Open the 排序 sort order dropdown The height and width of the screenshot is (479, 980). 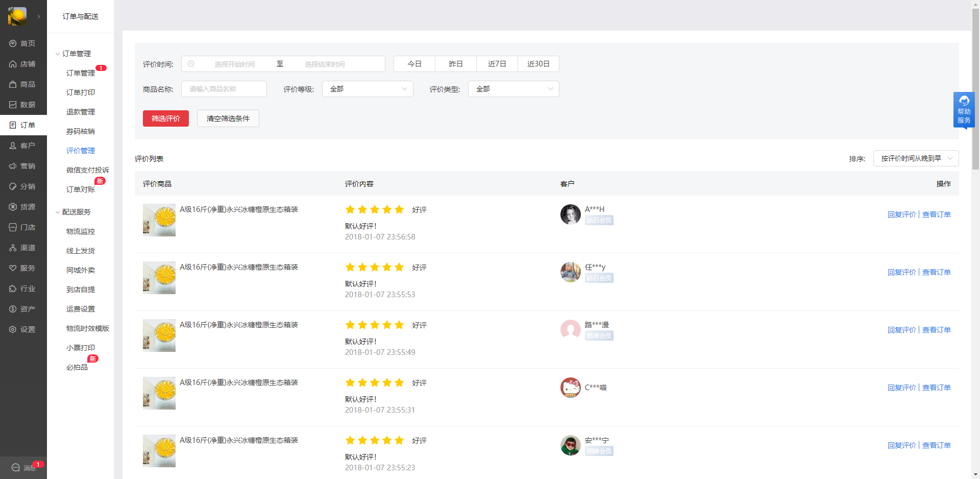pyautogui.click(x=916, y=158)
